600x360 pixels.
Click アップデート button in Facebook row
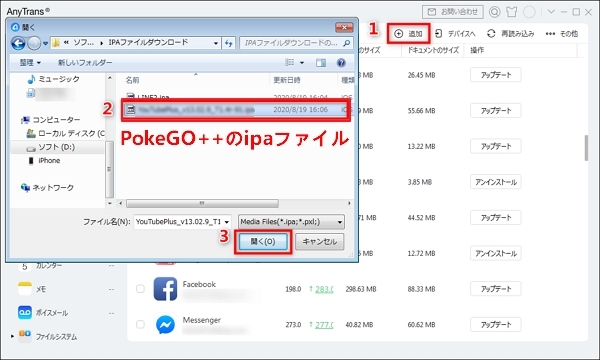[x=496, y=289]
